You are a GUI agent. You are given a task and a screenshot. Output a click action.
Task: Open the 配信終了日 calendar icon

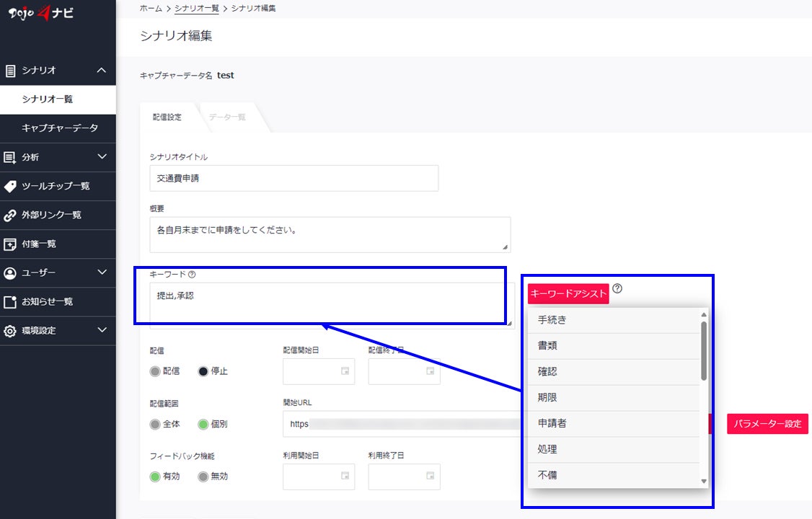[x=431, y=371]
